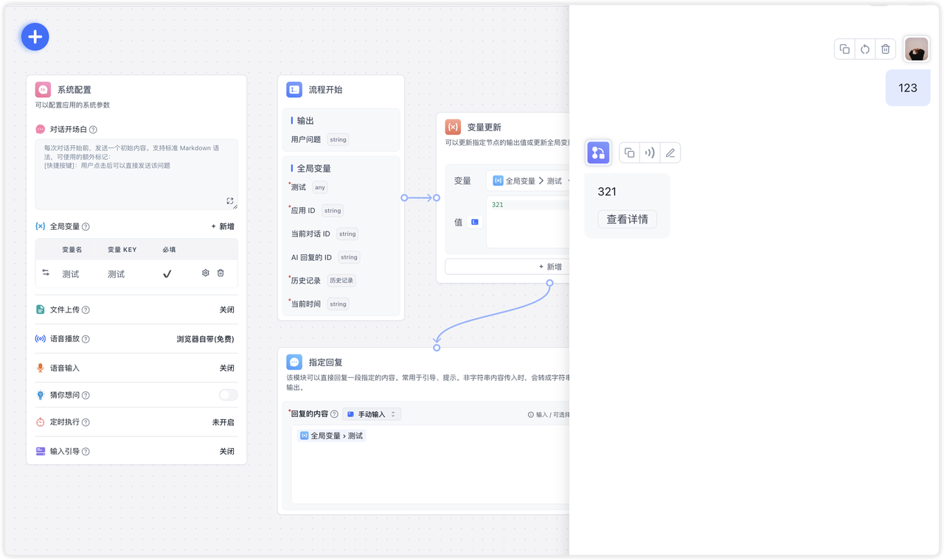Copy the AI response 321

pyautogui.click(x=629, y=153)
